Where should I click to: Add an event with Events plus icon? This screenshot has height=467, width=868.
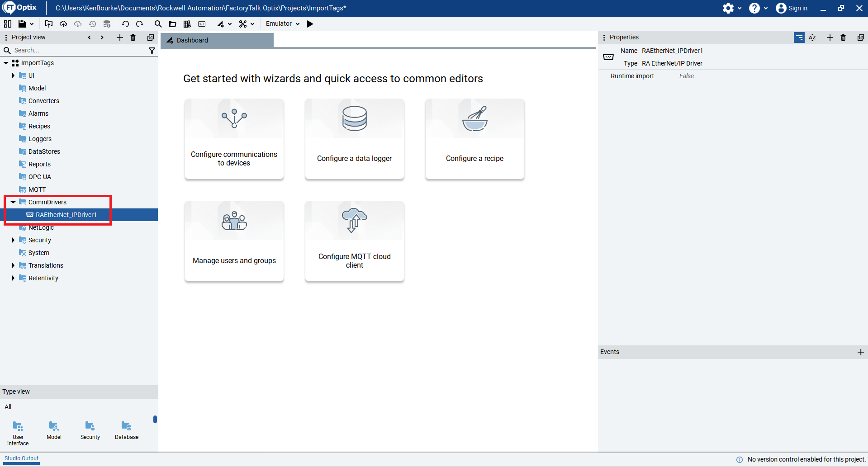pyautogui.click(x=861, y=352)
